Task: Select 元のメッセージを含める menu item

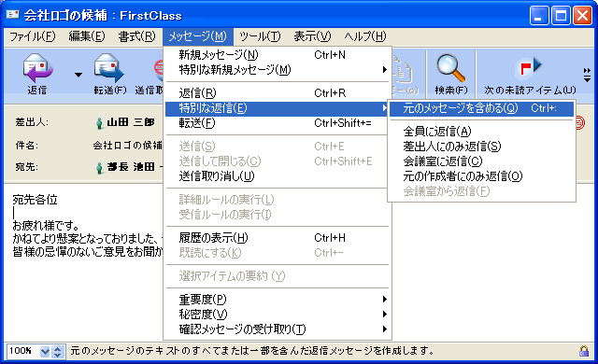Action: 481,108
